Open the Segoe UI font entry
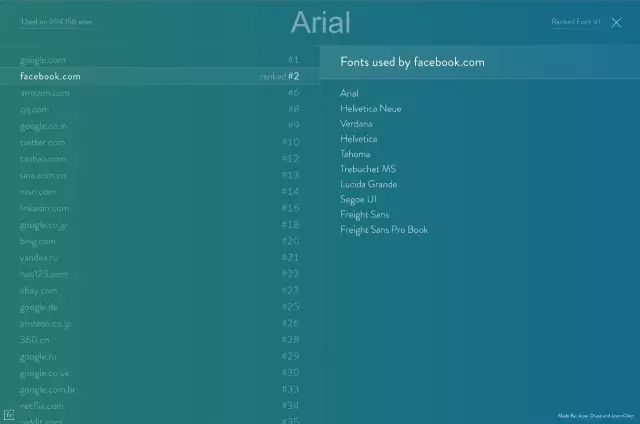 pos(358,200)
